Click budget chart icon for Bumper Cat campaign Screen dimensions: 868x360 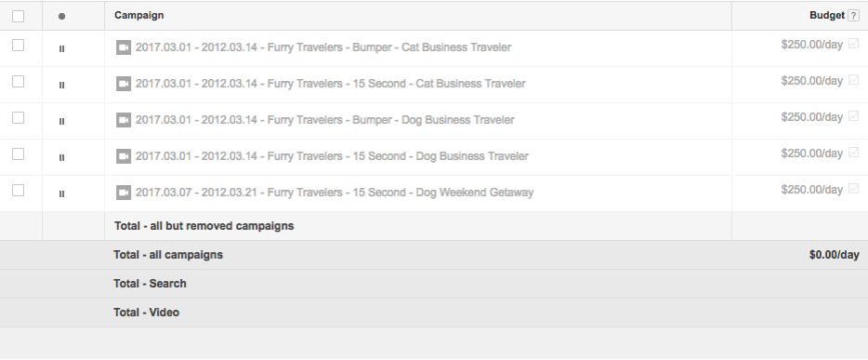coord(854,44)
